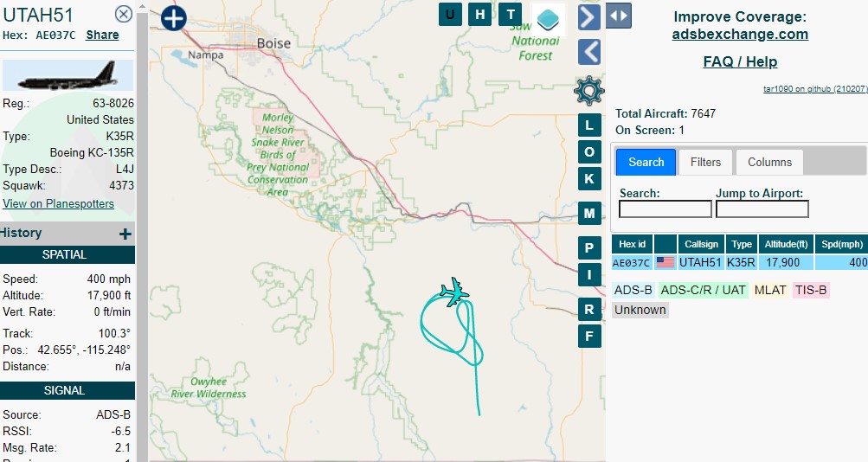Sort table by Spd(mph) column
The width and height of the screenshot is (868, 462).
[841, 244]
